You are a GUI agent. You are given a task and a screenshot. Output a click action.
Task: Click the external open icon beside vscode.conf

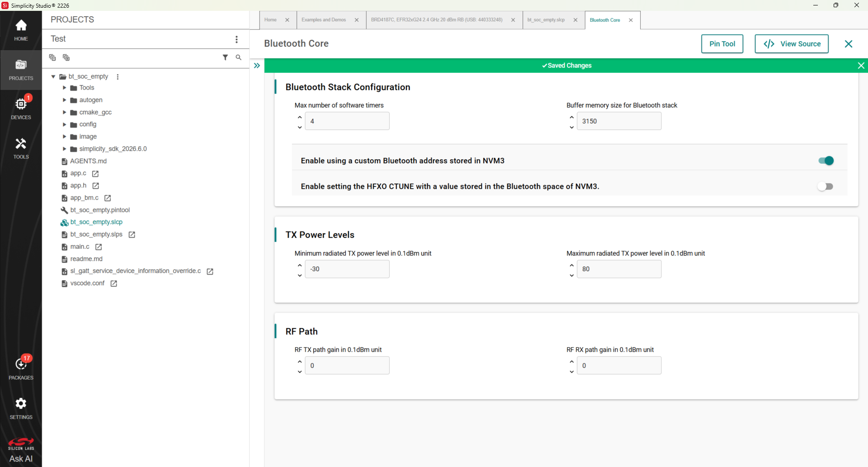coord(114,284)
